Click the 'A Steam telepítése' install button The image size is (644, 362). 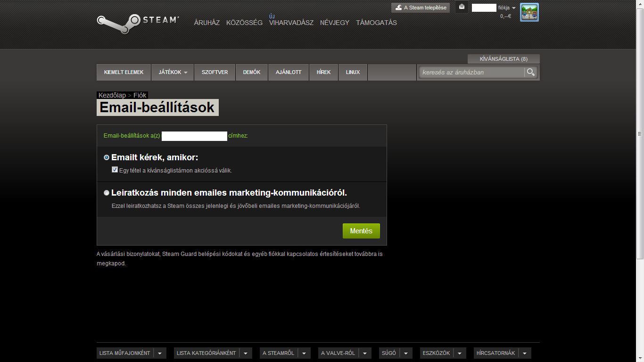coord(421,8)
